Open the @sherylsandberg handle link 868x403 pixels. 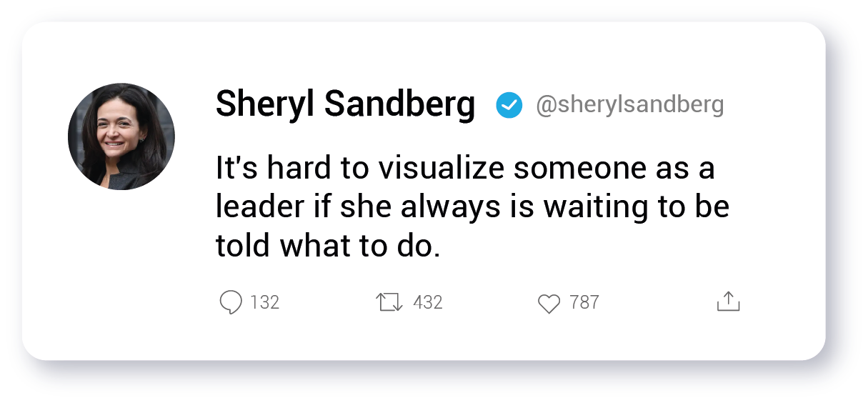pyautogui.click(x=629, y=106)
